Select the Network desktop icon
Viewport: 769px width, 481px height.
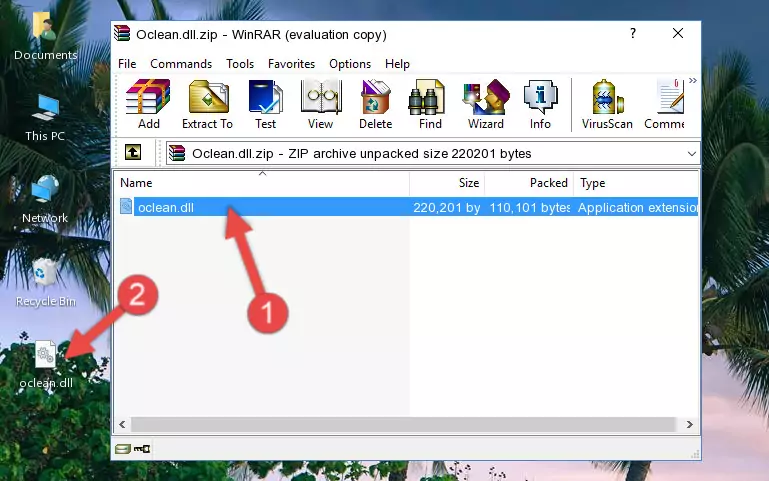click(x=45, y=199)
